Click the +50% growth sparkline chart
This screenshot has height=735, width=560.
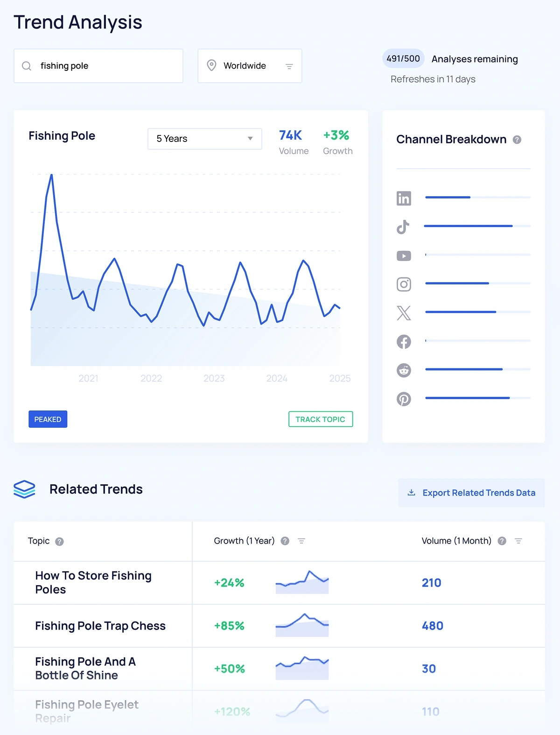[302, 668]
